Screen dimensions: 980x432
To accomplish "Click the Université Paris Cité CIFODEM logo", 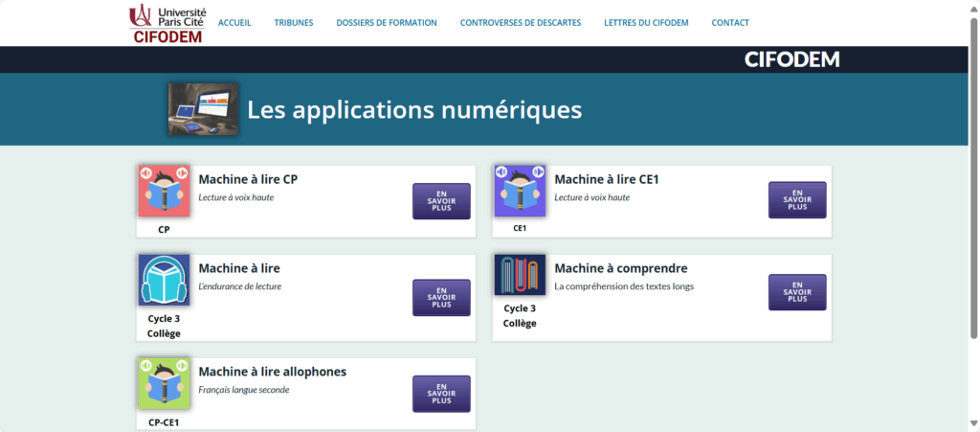I will click(167, 23).
